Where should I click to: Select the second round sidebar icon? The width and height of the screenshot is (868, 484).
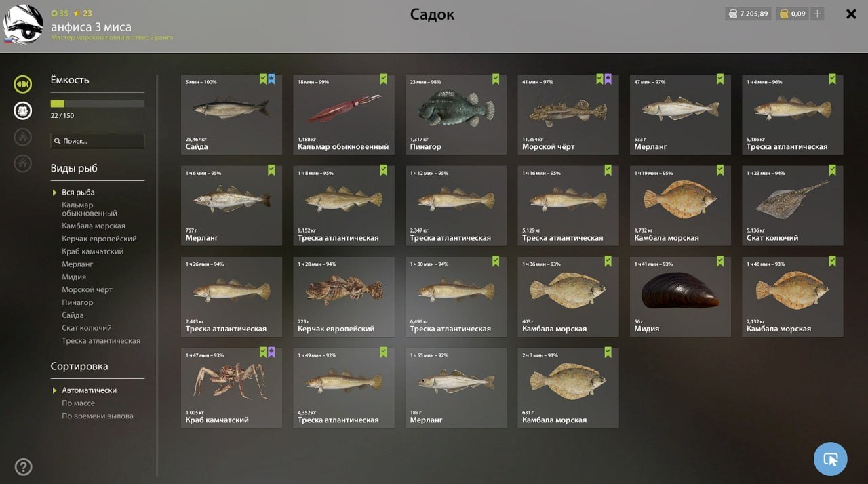[x=23, y=111]
